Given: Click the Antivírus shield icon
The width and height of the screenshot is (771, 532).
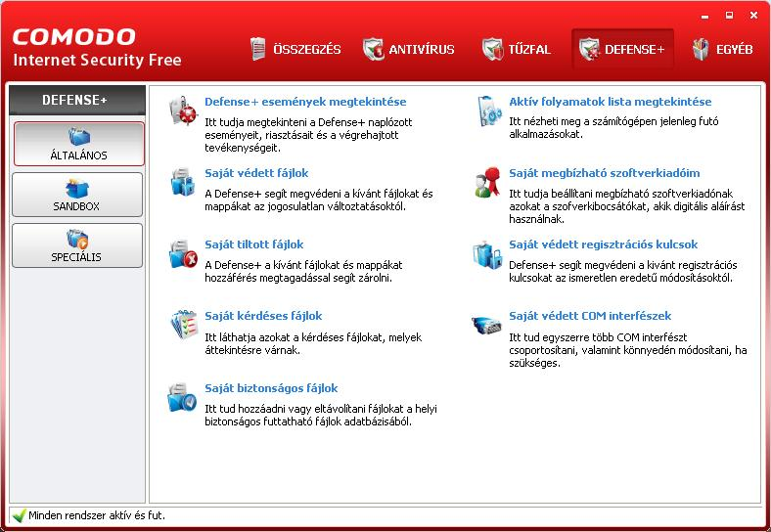Looking at the screenshot, I should (373, 49).
